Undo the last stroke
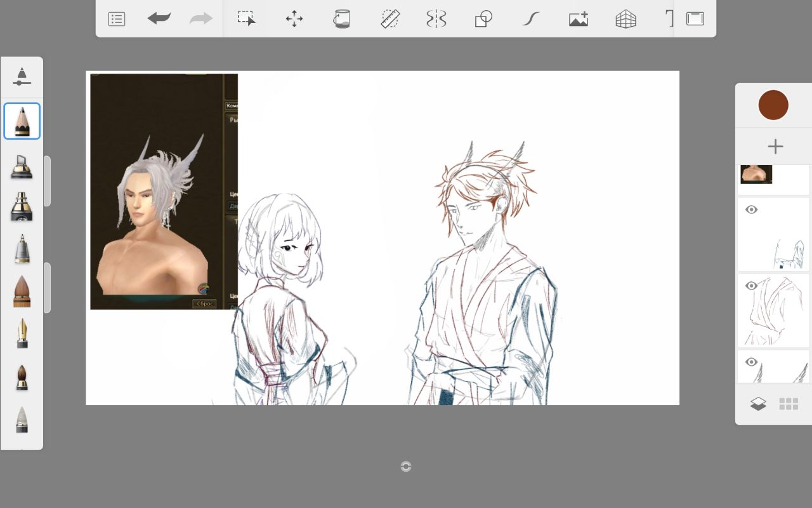 [159, 19]
